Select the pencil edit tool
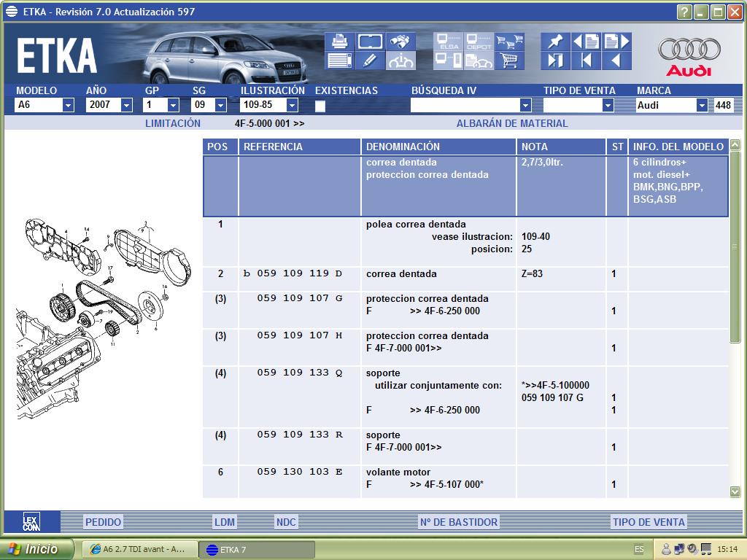The image size is (747, 560). pos(370,61)
